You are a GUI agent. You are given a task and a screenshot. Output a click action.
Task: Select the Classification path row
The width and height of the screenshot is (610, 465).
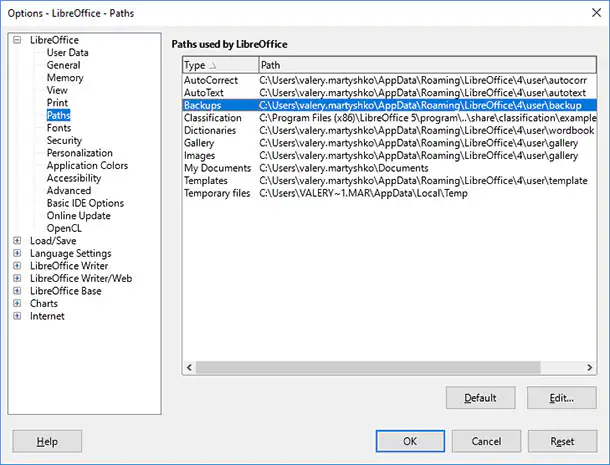click(389, 118)
